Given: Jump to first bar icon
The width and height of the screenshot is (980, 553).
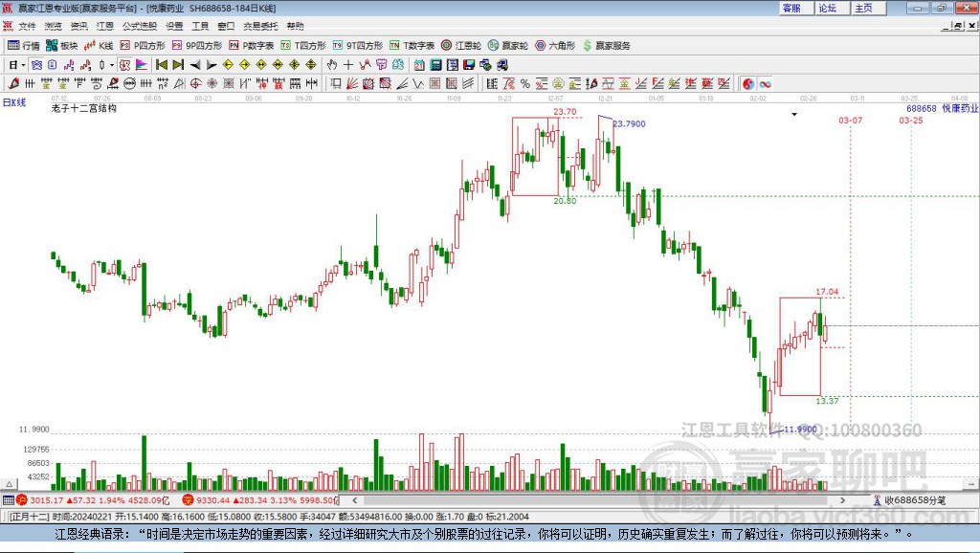Looking at the screenshot, I should [161, 65].
